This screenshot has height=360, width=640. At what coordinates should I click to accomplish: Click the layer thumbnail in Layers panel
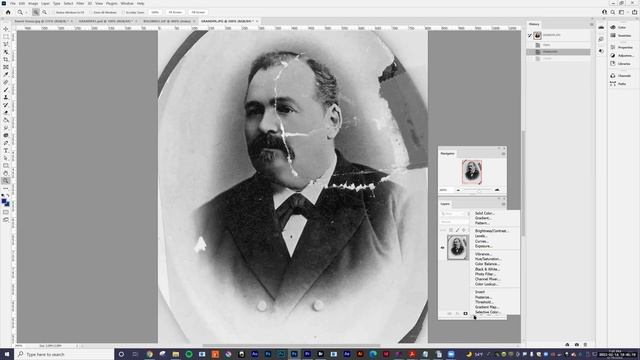458,247
